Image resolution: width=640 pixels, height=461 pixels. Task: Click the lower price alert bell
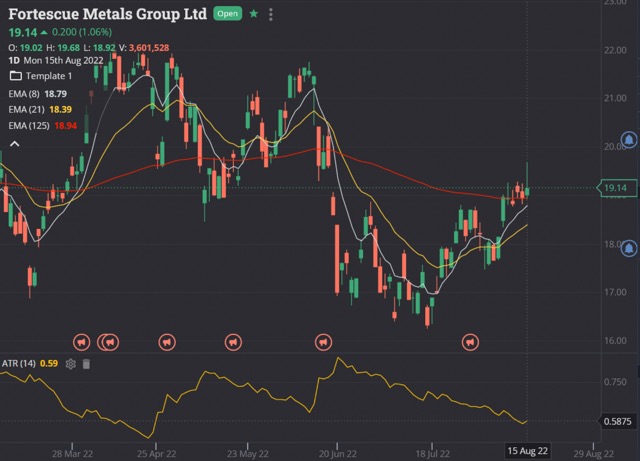pyautogui.click(x=629, y=247)
